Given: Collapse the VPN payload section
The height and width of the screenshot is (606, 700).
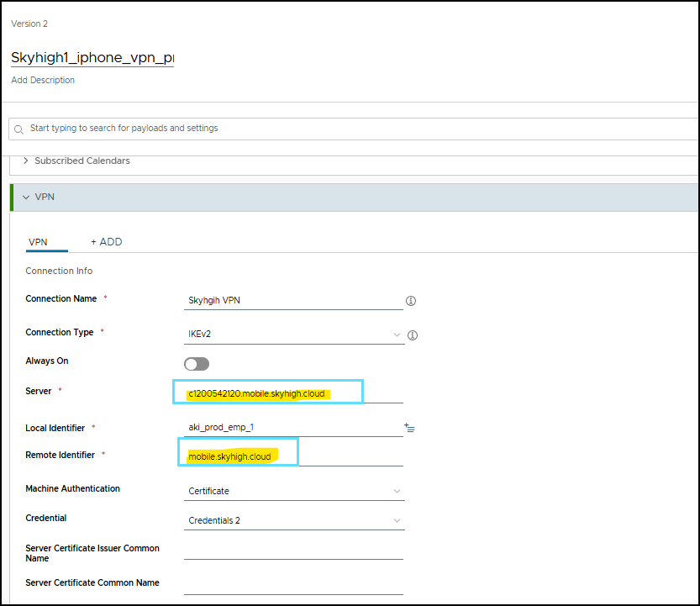Looking at the screenshot, I should 26,198.
